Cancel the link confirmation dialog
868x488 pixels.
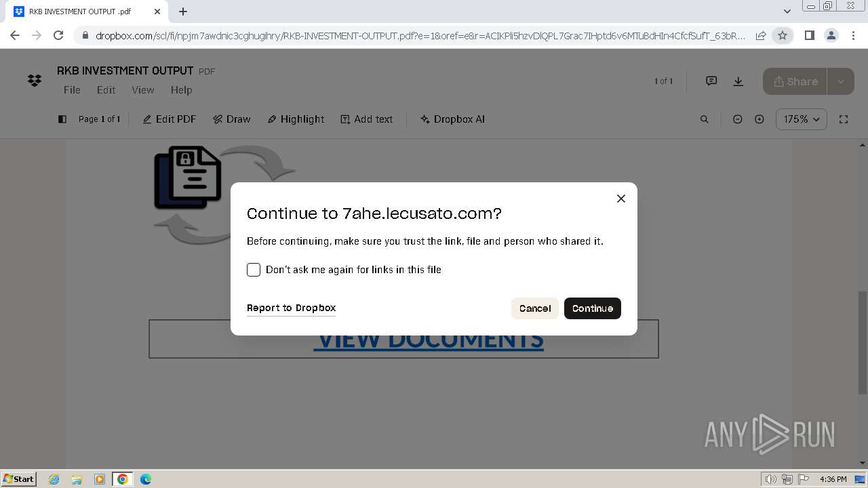535,308
